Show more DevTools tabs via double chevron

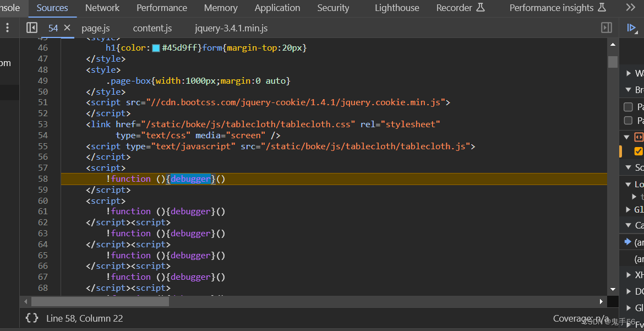click(631, 8)
